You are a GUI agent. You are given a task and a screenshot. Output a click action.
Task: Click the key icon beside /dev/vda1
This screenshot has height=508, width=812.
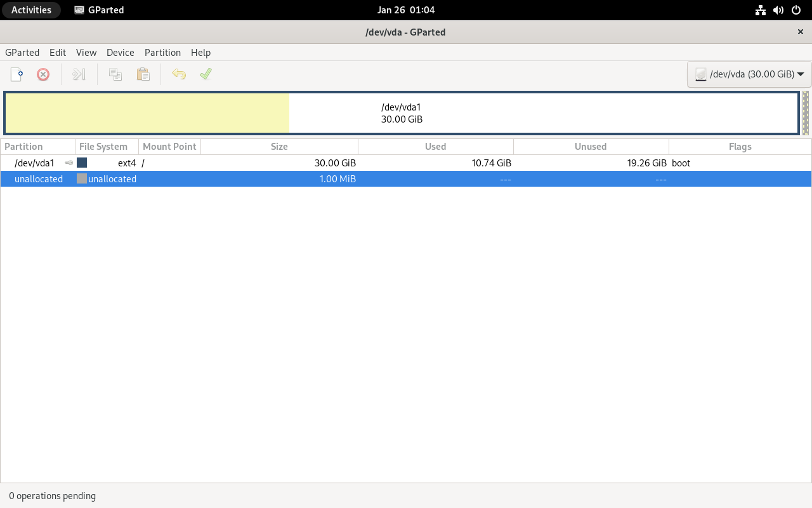click(x=69, y=163)
